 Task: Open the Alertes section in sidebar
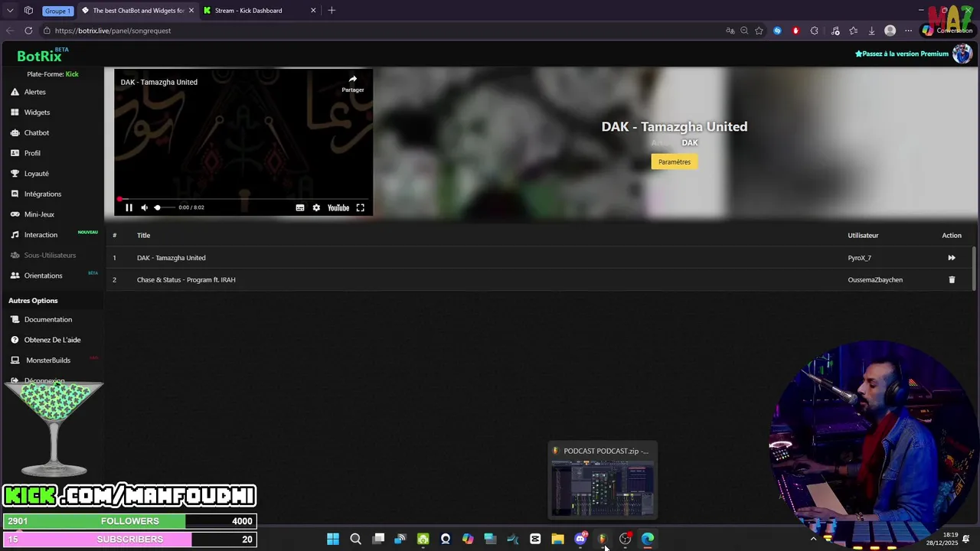[x=34, y=92]
